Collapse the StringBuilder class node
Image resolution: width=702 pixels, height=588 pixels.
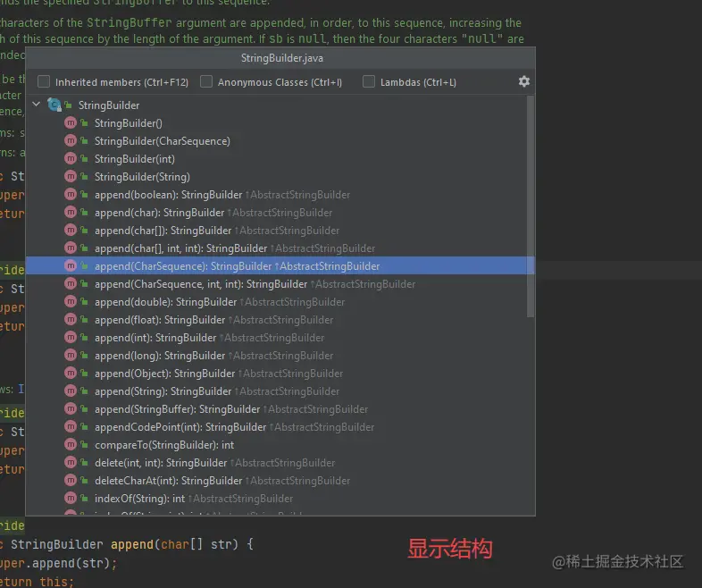37,105
